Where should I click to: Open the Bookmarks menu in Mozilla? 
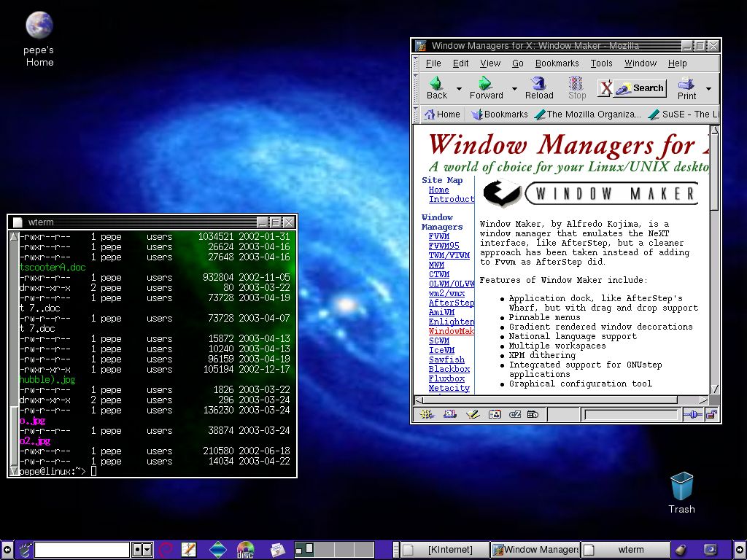click(x=557, y=63)
